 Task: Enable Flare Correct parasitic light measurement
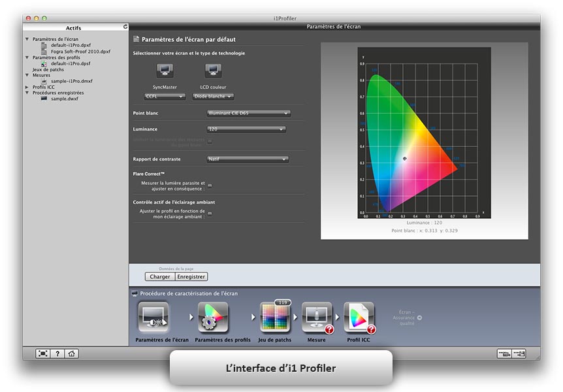tap(210, 186)
